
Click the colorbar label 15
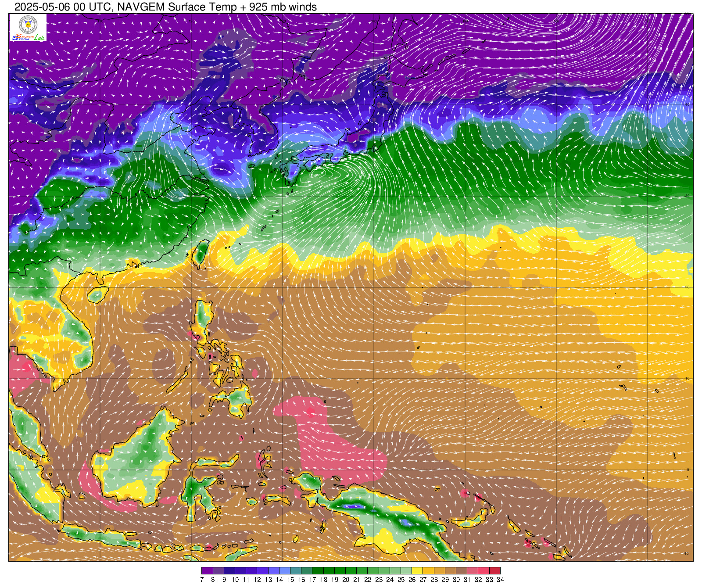290,580
